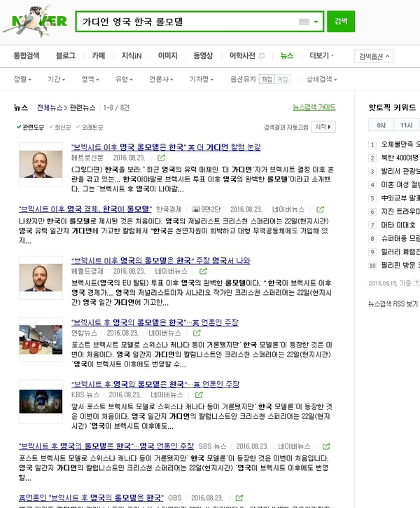Select the 8시 hot topic tab

(381, 125)
